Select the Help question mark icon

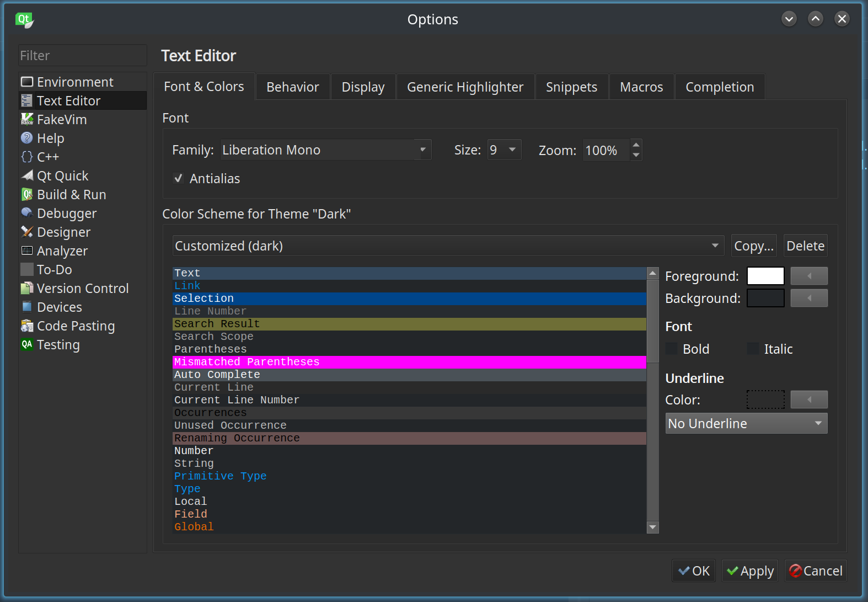[x=27, y=138]
